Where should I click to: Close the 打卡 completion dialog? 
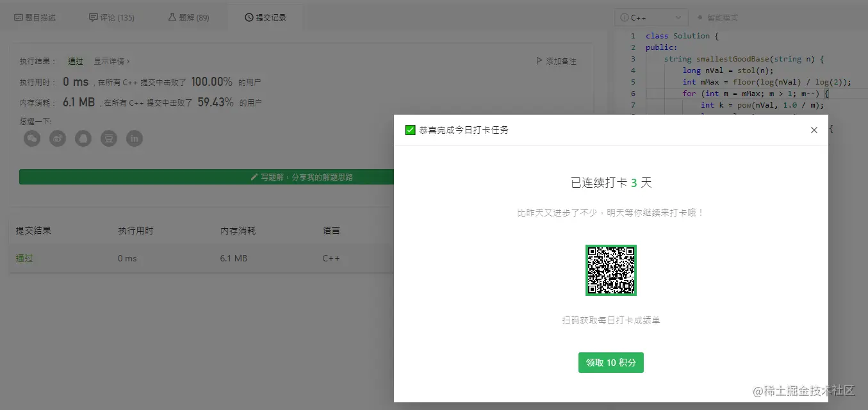click(814, 130)
